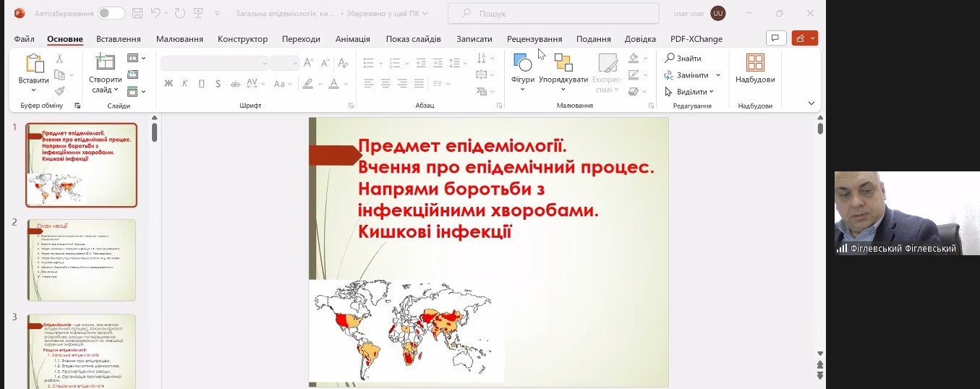
Task: Click the Упорядкувати arrange icon
Action: 563,63
